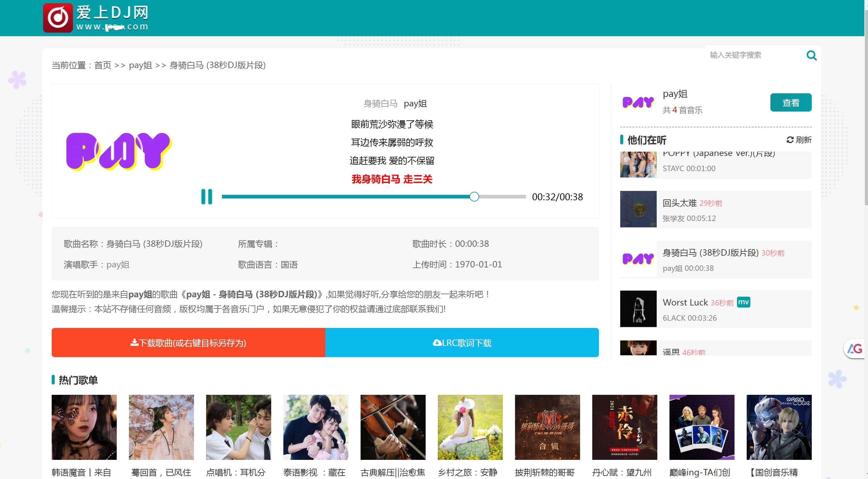Click the playback progress slider handle
Screen dimensions: 868x479
pyautogui.click(x=474, y=197)
